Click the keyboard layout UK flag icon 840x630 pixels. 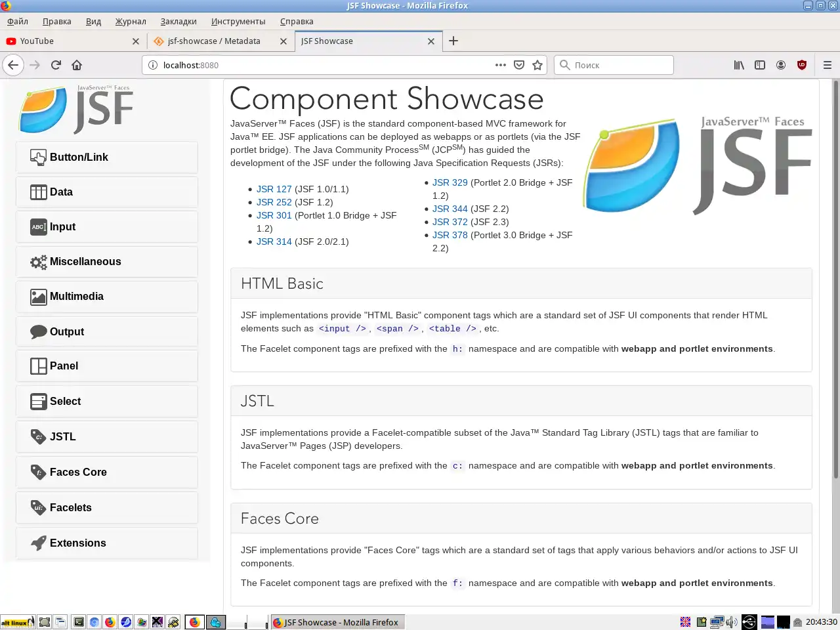tap(685, 622)
